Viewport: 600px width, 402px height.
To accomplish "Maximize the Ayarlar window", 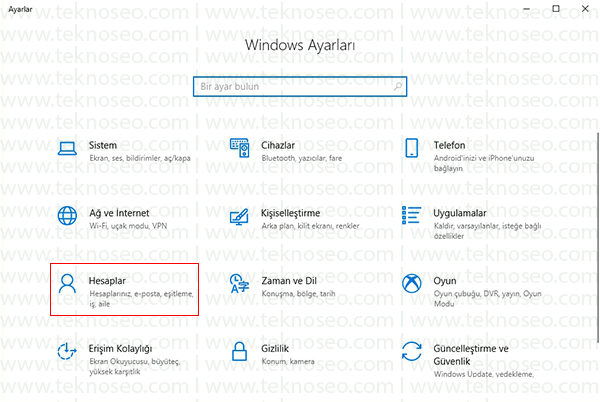I will coord(556,8).
